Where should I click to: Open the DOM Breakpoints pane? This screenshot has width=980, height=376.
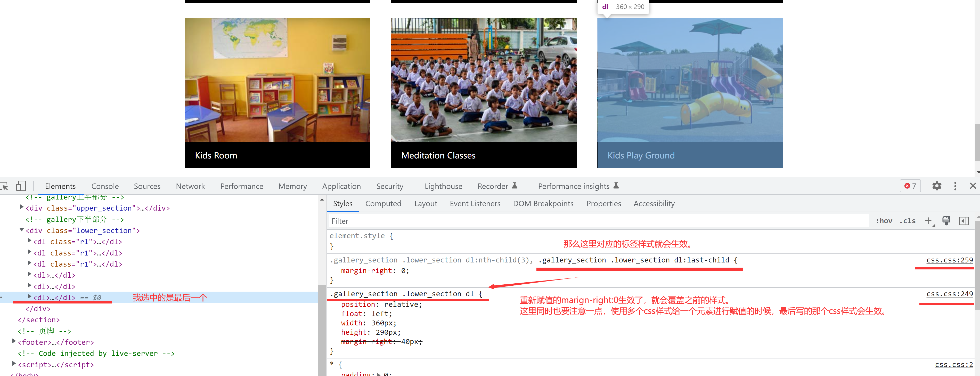(543, 204)
